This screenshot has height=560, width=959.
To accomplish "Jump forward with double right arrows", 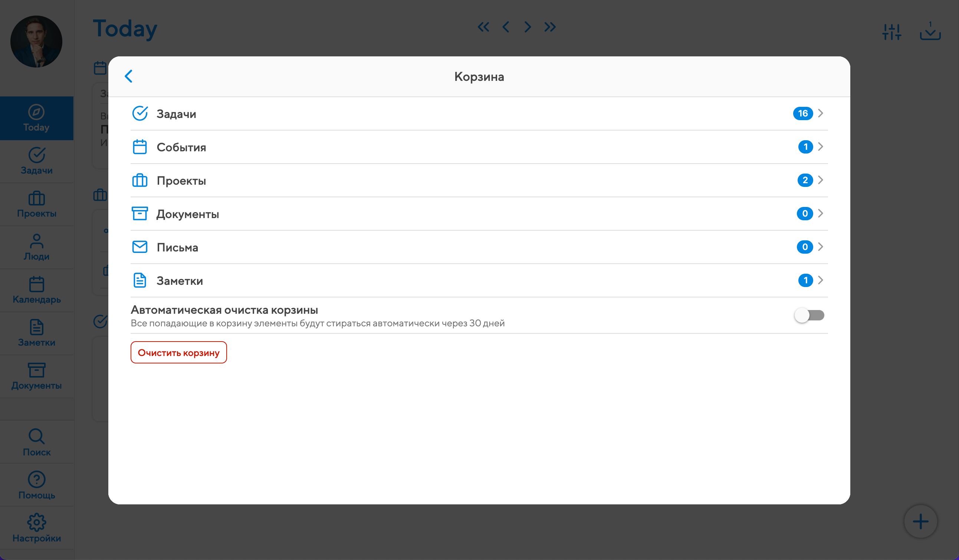I will pos(549,27).
